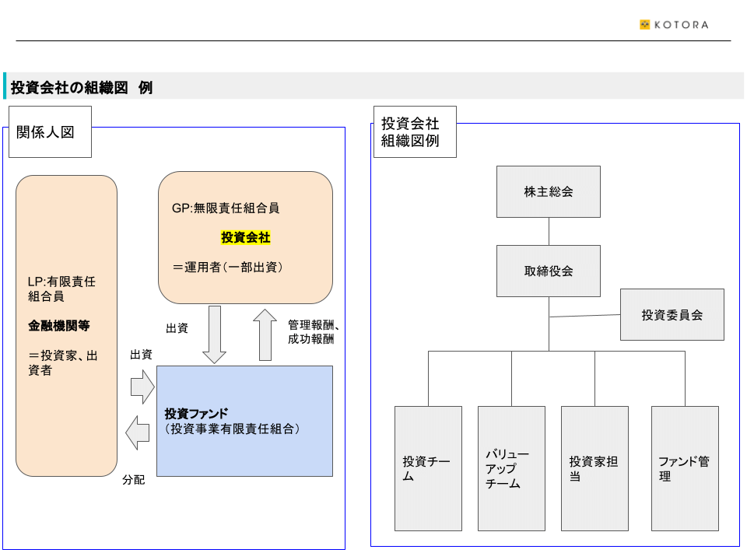Click the 取締役会 box

click(549, 271)
